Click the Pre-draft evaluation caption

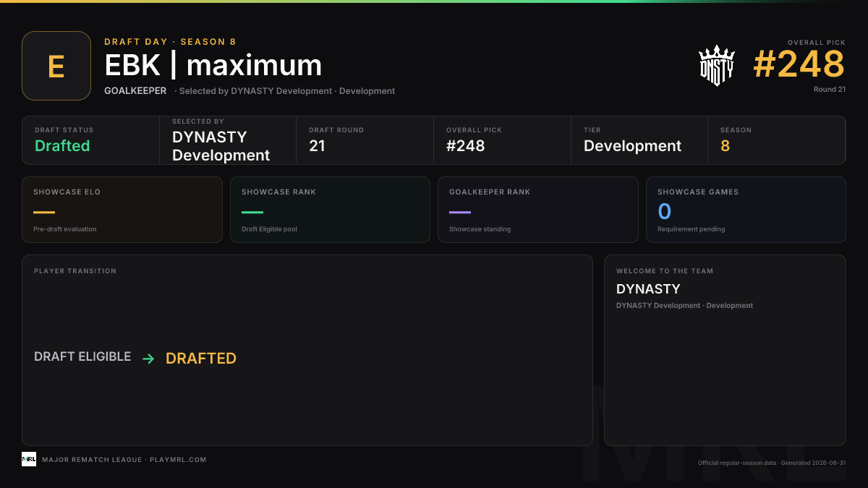64,229
